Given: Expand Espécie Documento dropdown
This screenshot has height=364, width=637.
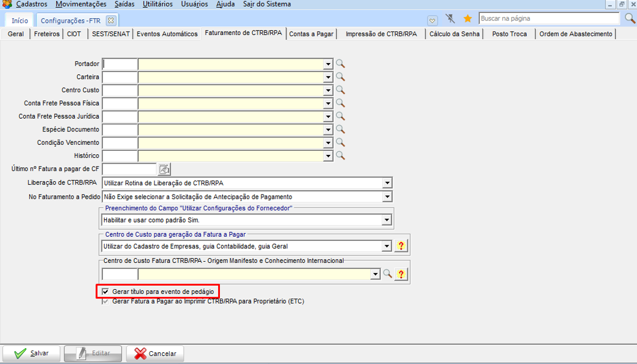Looking at the screenshot, I should pyautogui.click(x=328, y=130).
